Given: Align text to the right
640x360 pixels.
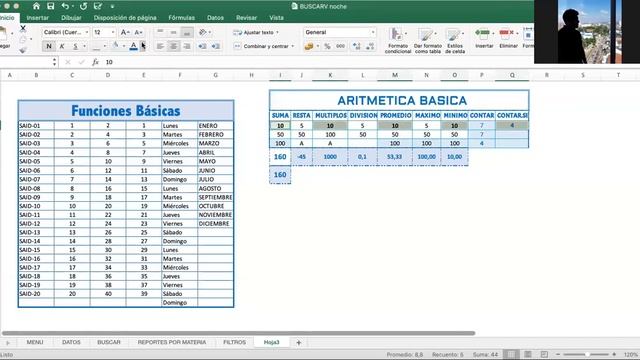Looking at the screenshot, I should click(187, 46).
